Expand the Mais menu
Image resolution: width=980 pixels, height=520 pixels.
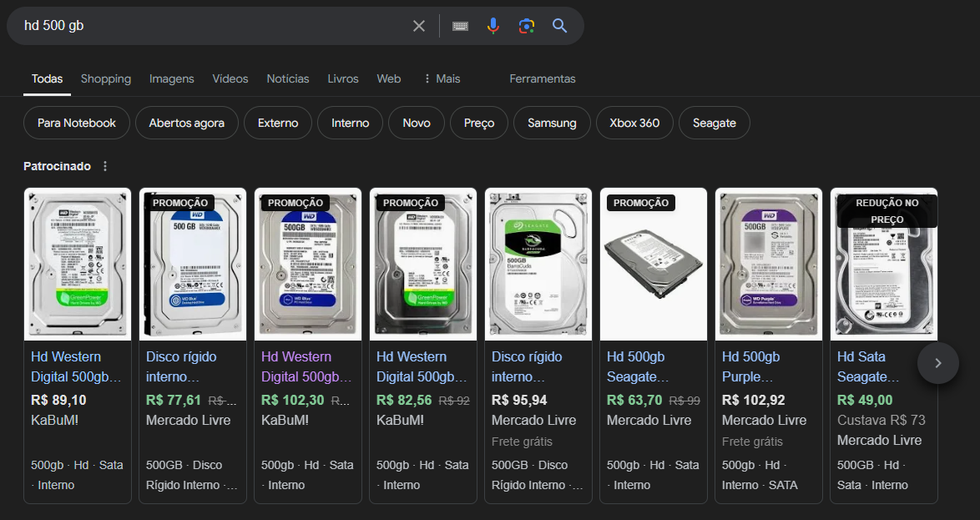click(442, 78)
